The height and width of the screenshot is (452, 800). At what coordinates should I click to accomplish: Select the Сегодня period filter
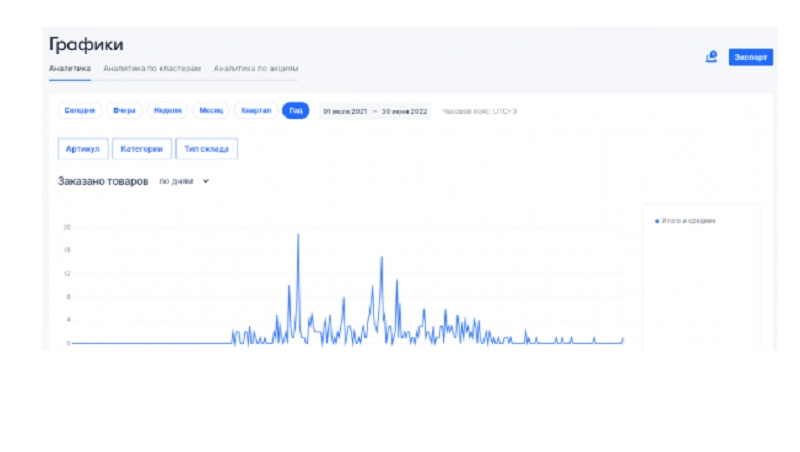(x=80, y=110)
